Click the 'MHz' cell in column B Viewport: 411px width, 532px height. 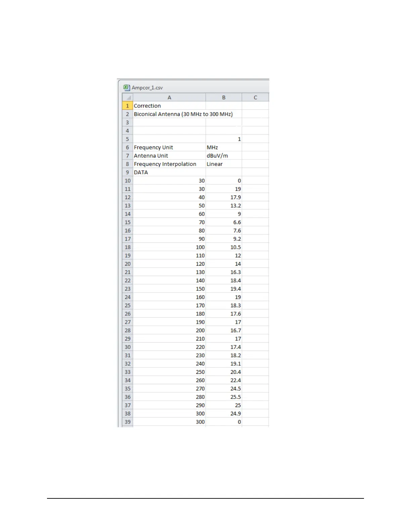(x=224, y=147)
